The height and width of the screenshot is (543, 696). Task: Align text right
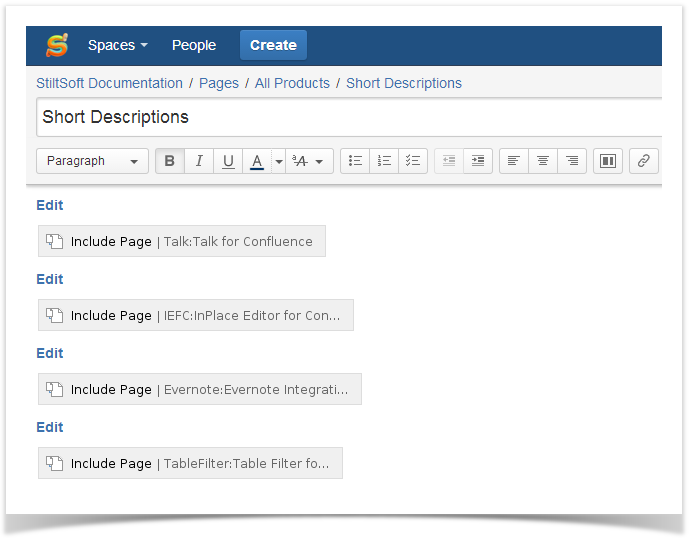tap(572, 161)
